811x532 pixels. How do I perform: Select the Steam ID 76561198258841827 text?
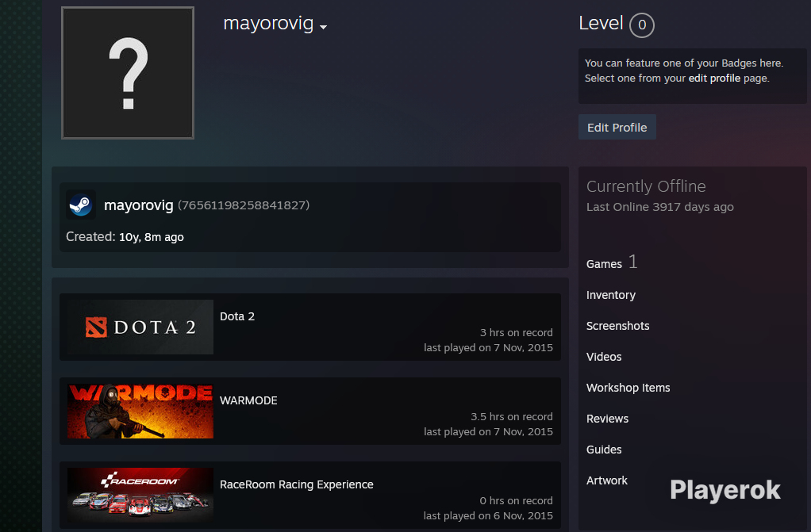click(244, 205)
